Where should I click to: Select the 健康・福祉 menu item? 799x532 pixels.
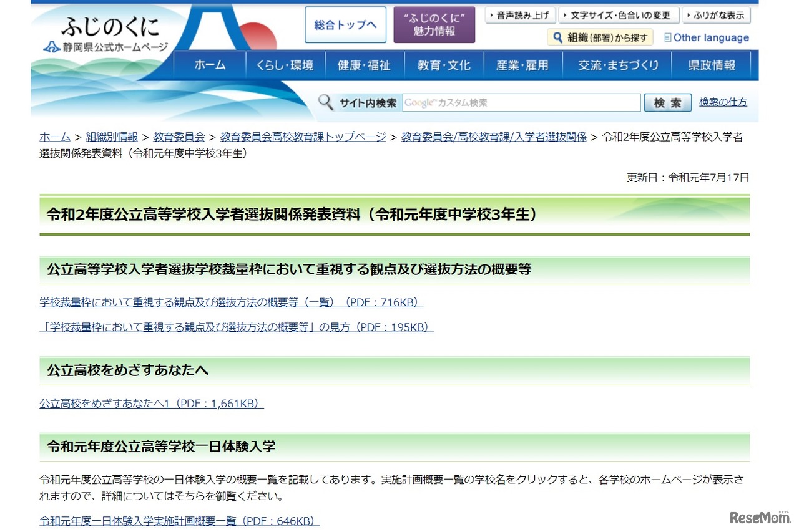click(365, 64)
